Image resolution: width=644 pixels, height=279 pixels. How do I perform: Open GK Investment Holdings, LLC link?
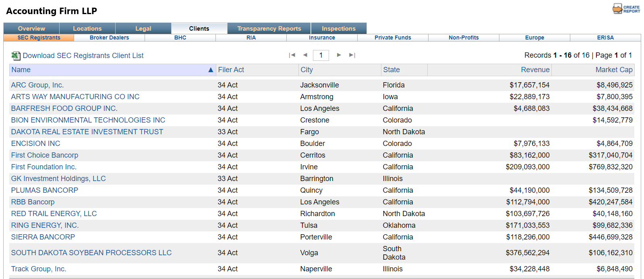click(x=58, y=179)
